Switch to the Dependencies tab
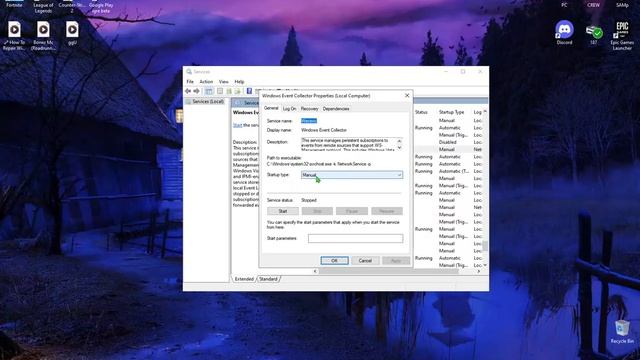 [336, 109]
